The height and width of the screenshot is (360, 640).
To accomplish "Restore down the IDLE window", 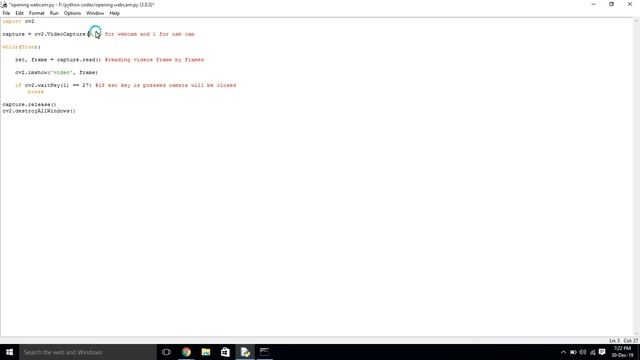I will [x=611, y=4].
